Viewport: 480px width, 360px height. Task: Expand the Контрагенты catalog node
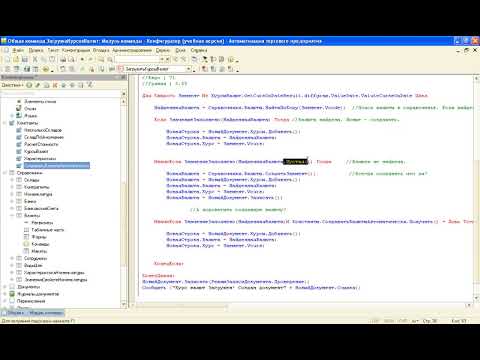[12, 187]
